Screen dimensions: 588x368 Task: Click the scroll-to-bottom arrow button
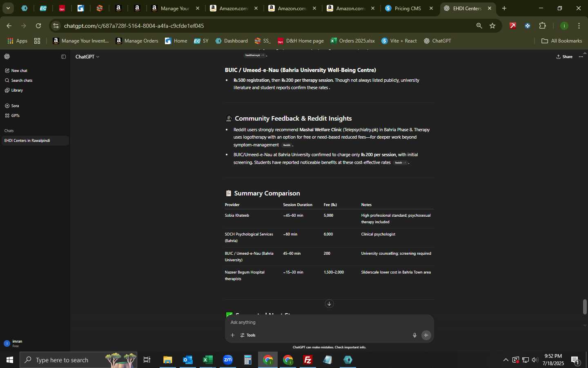tap(329, 304)
